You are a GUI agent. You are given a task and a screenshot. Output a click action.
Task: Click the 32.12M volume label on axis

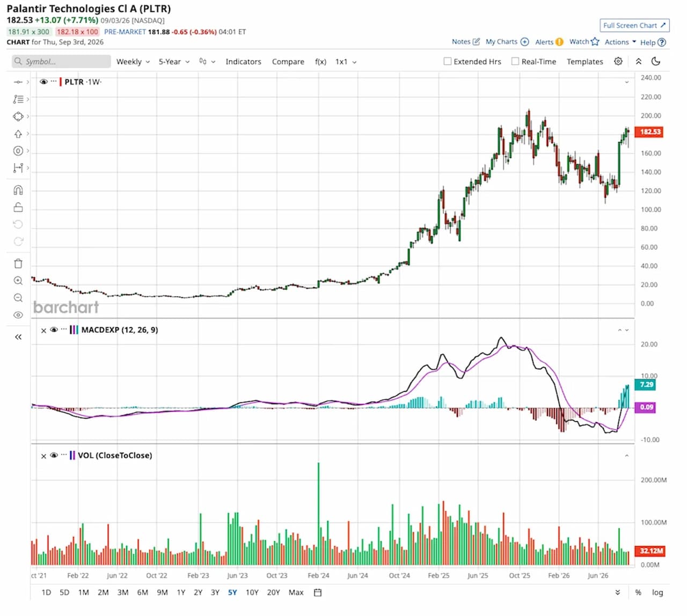coord(651,551)
